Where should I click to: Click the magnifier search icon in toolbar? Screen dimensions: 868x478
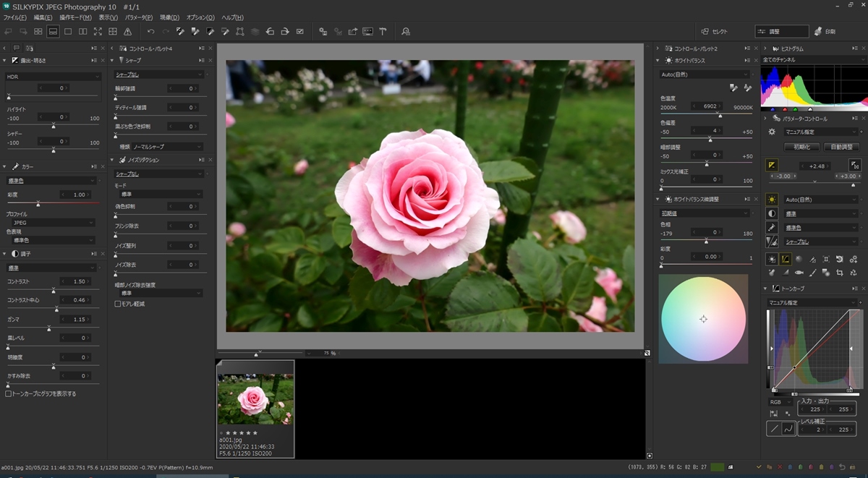pyautogui.click(x=406, y=31)
